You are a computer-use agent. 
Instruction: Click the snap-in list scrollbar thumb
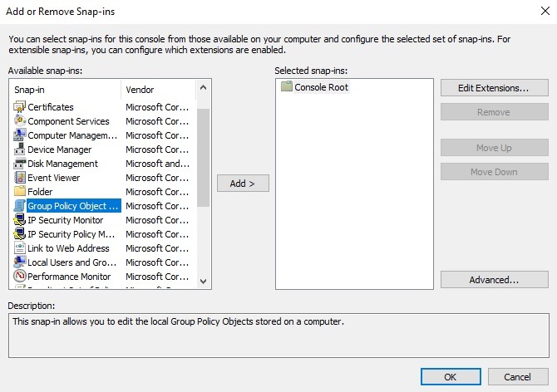coord(203,158)
